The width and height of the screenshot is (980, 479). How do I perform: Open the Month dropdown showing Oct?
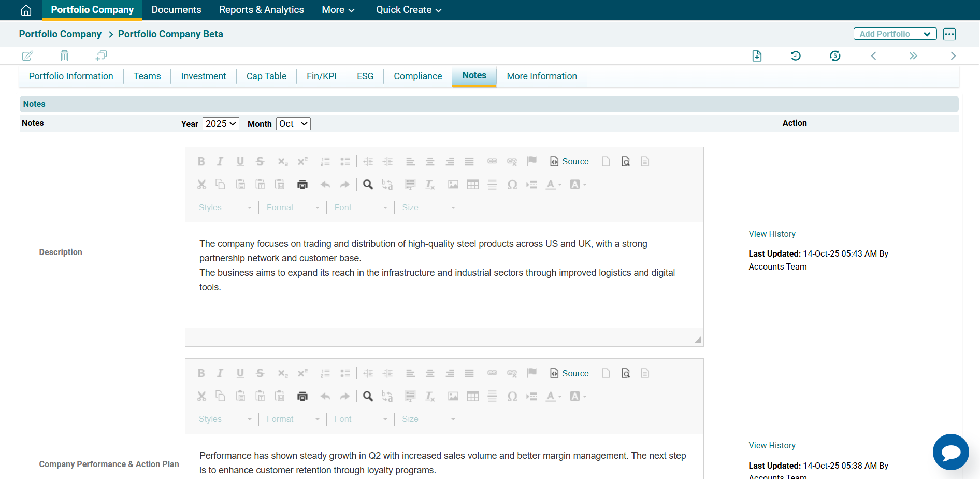click(293, 124)
